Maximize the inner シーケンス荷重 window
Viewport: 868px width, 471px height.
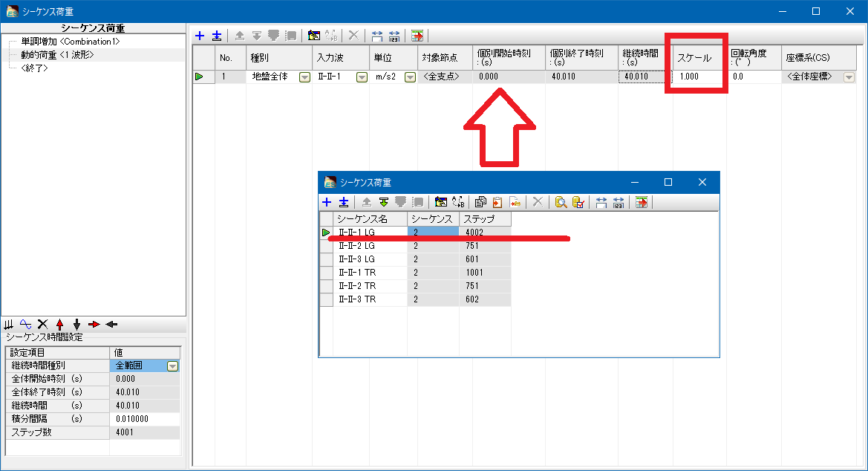point(668,182)
